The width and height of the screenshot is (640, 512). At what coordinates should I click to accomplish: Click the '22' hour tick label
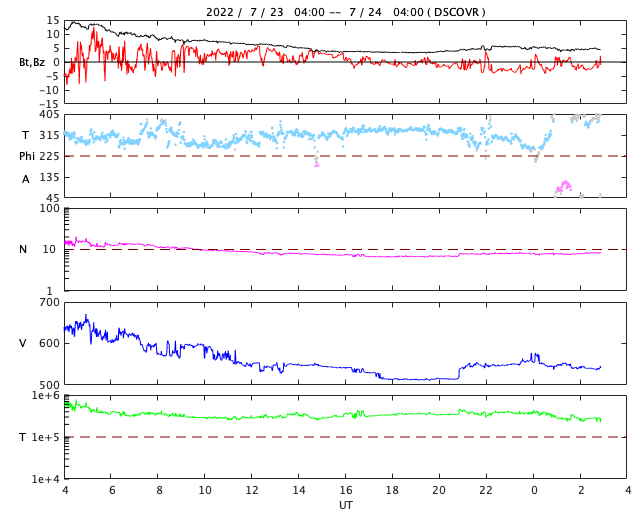coord(486,490)
